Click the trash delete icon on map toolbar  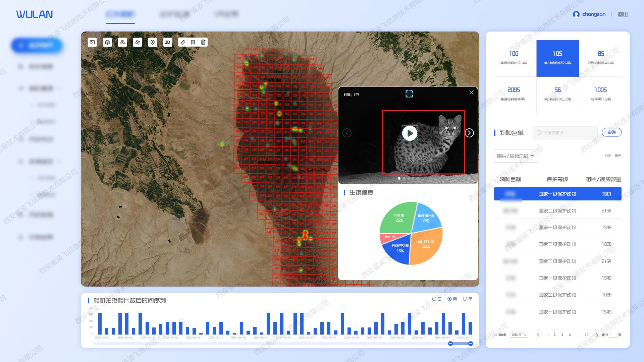click(203, 42)
